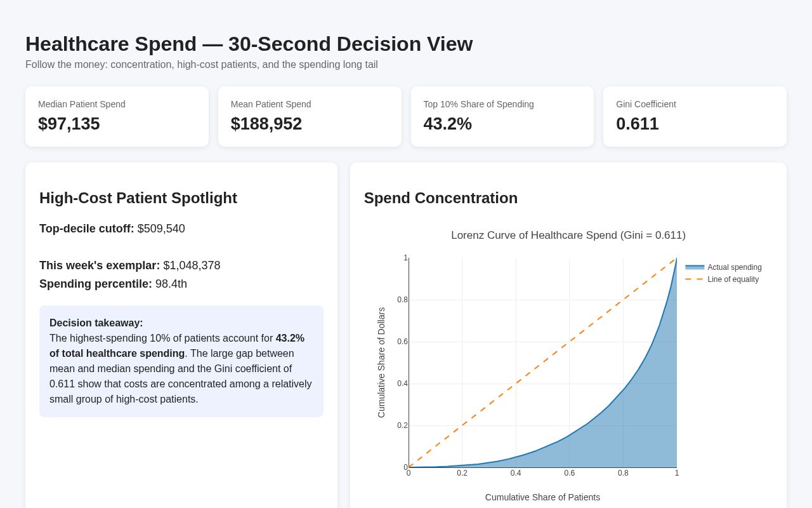Select the $509,540 cutoff value

point(161,229)
